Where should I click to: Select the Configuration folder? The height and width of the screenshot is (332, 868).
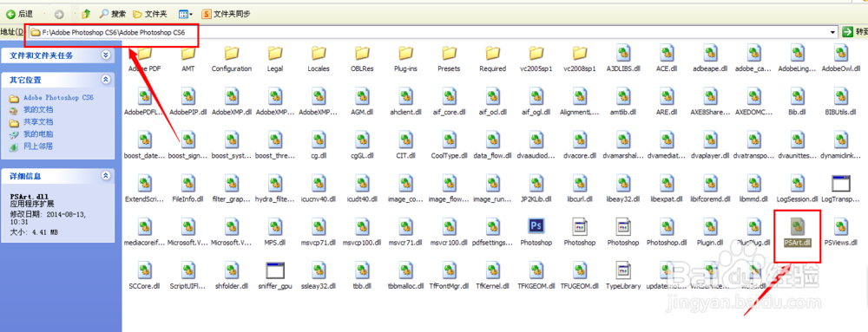232,59
